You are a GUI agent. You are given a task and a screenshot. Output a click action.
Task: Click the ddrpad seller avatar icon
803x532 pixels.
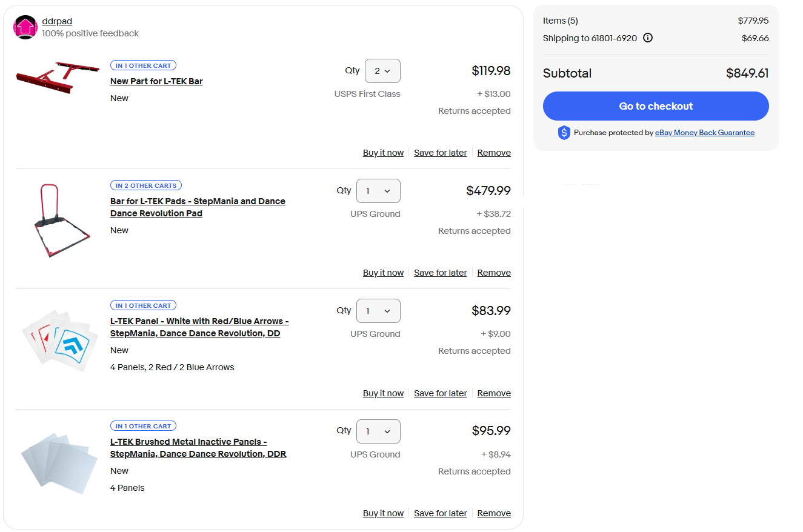point(25,27)
